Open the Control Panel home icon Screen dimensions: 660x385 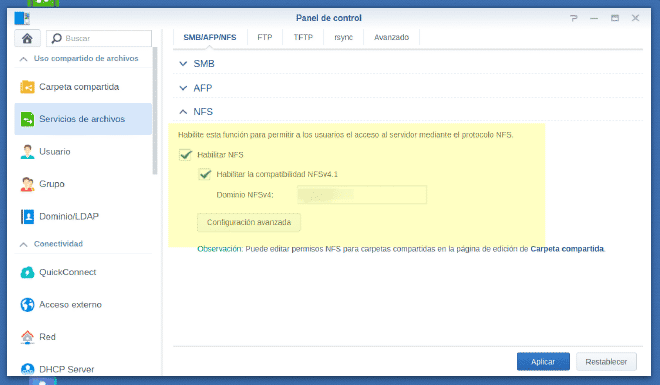coord(27,38)
